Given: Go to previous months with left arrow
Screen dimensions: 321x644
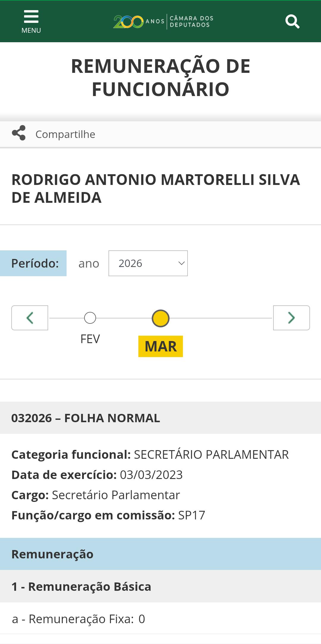Looking at the screenshot, I should 30,318.
